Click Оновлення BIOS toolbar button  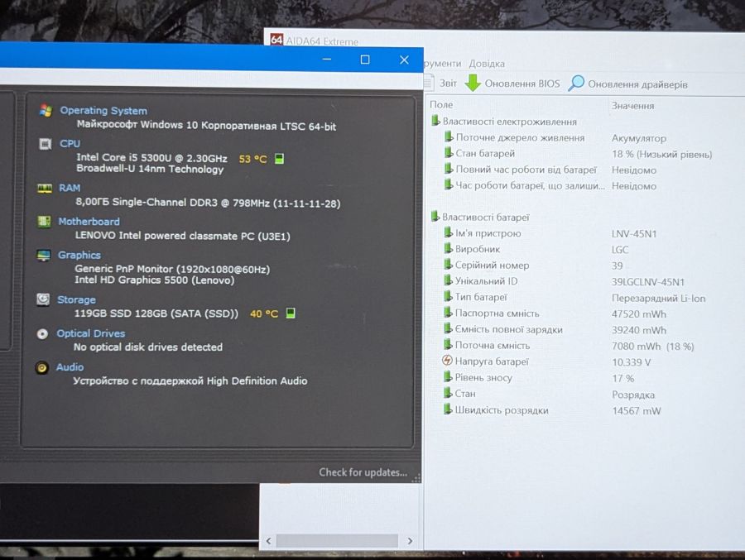pos(512,83)
